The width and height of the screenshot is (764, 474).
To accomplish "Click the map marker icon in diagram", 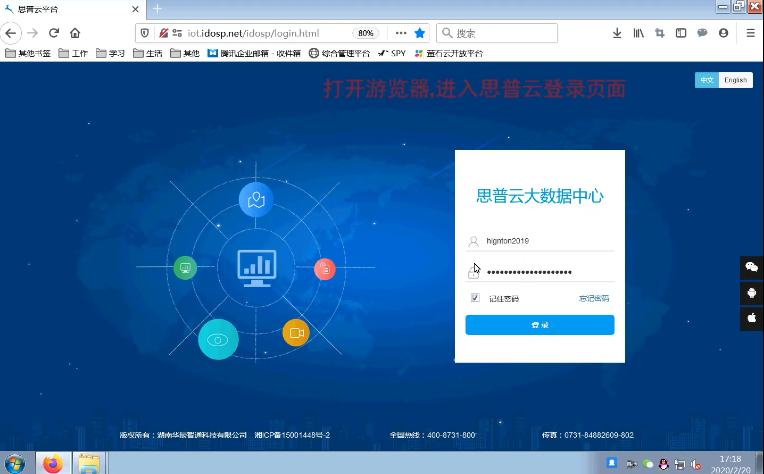I will pyautogui.click(x=256, y=199).
